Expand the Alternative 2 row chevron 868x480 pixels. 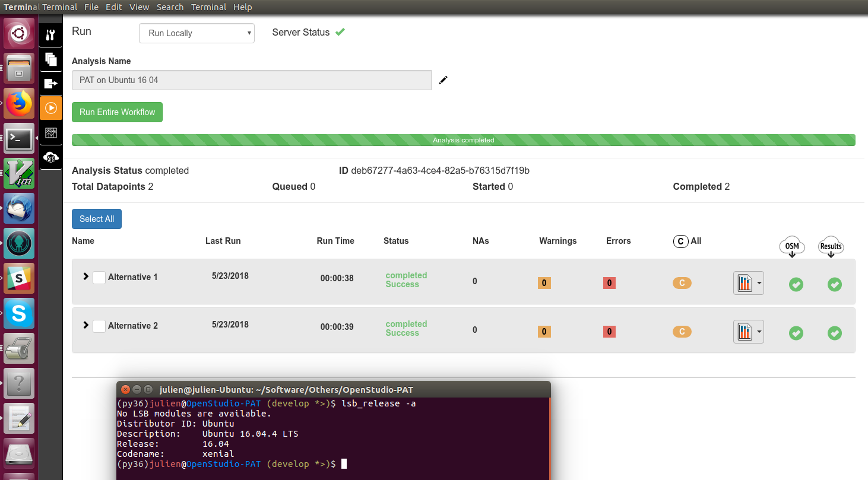[x=85, y=325]
